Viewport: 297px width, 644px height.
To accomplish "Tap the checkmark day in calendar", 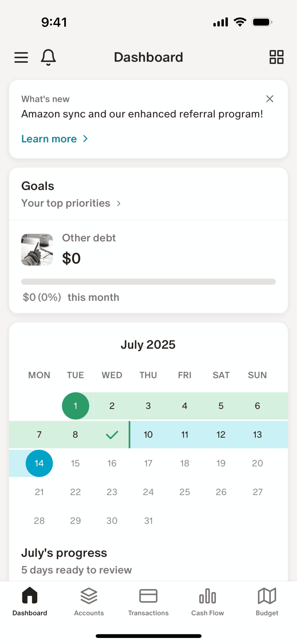I will 112,435.
